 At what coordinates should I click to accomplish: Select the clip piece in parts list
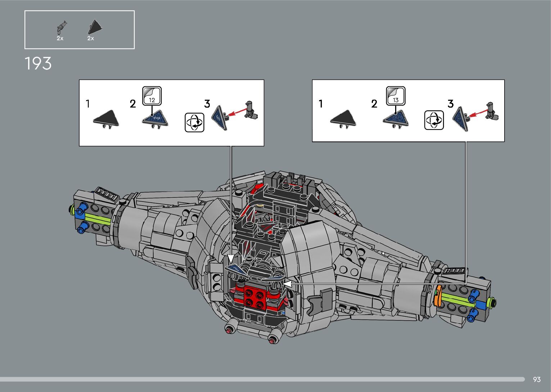(61, 27)
